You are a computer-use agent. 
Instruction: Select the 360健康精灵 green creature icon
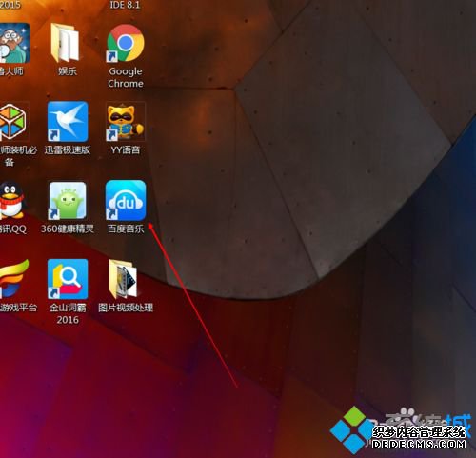pyautogui.click(x=68, y=201)
